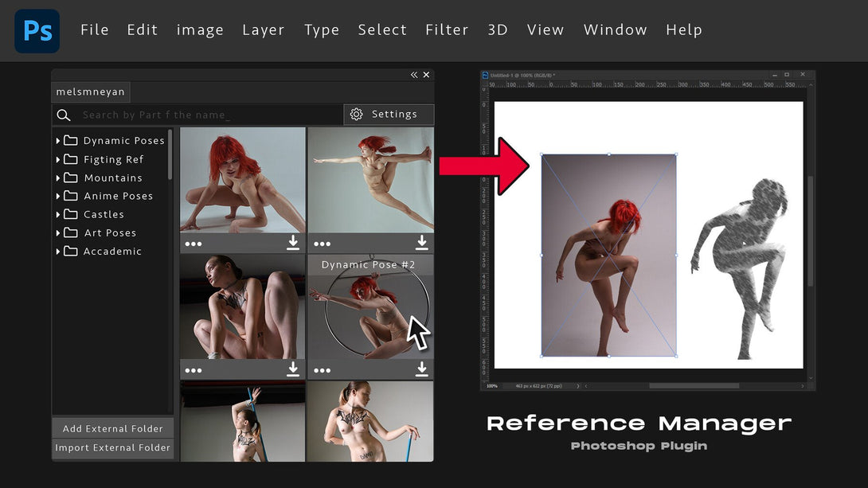868x488 pixels.
Task: Open the Help menu
Action: point(684,30)
